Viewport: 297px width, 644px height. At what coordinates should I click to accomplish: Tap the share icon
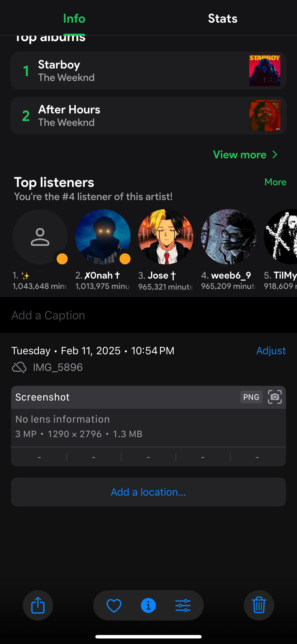[38, 605]
